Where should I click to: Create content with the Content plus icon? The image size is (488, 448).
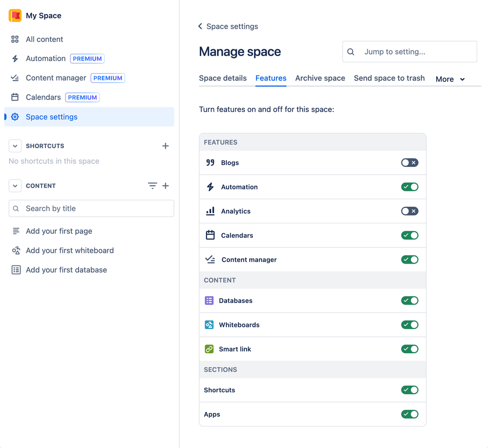click(166, 185)
